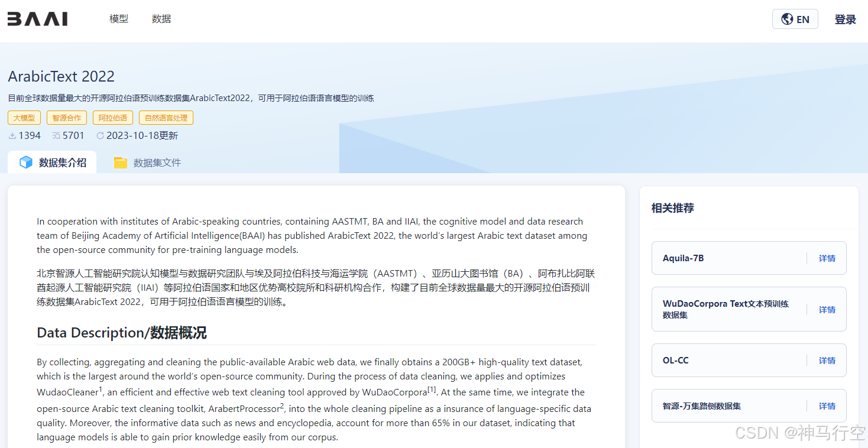Open the 数据 menu item
Viewport: 868px width, 448px height.
point(161,19)
